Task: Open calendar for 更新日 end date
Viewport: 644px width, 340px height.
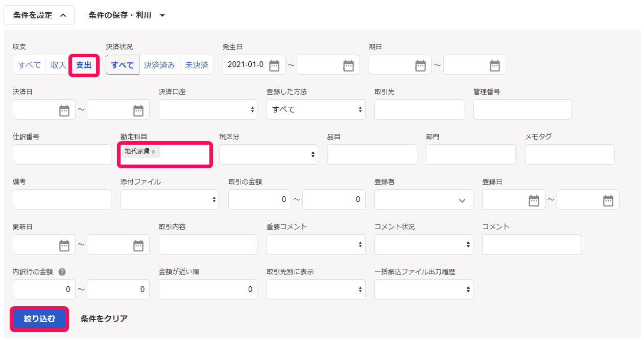Action: pyautogui.click(x=138, y=245)
